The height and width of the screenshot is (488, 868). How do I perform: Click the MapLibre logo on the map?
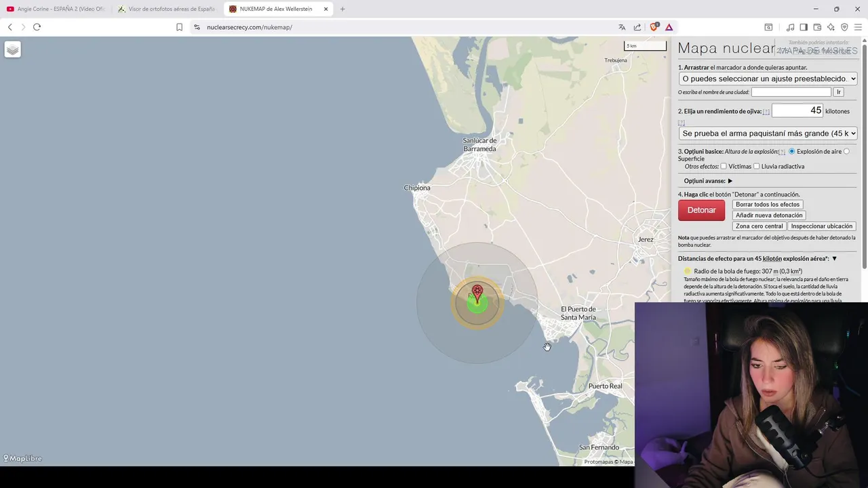point(22,458)
